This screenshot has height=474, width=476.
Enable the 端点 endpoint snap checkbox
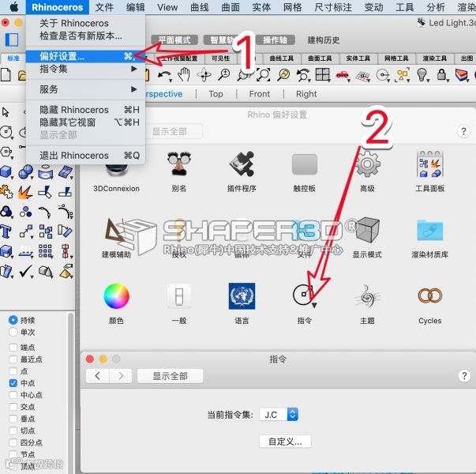13,348
